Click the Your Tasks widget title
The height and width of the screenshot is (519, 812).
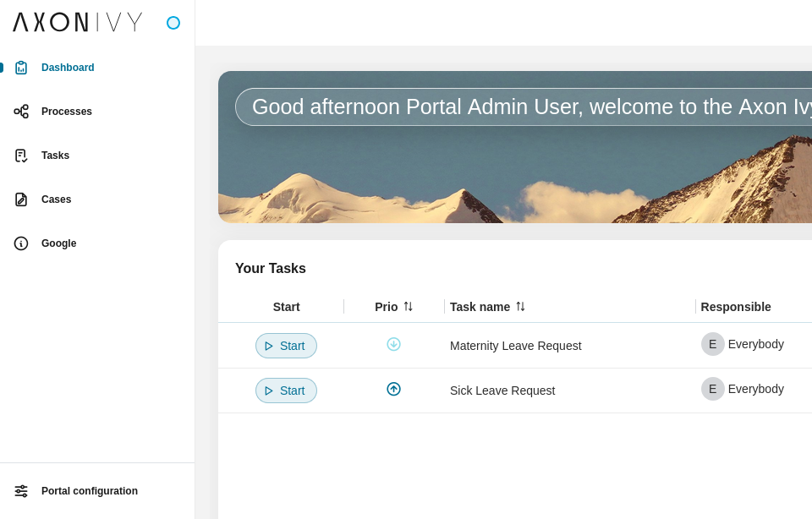(x=271, y=268)
